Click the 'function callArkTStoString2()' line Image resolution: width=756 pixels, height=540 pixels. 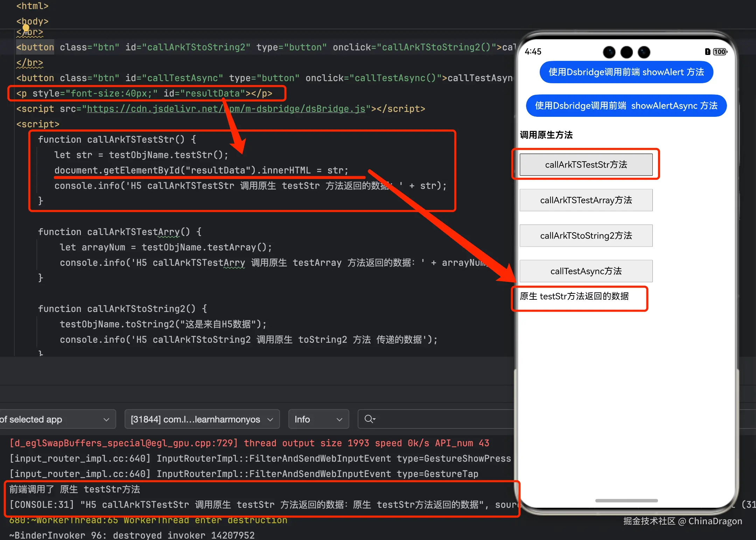coord(122,309)
